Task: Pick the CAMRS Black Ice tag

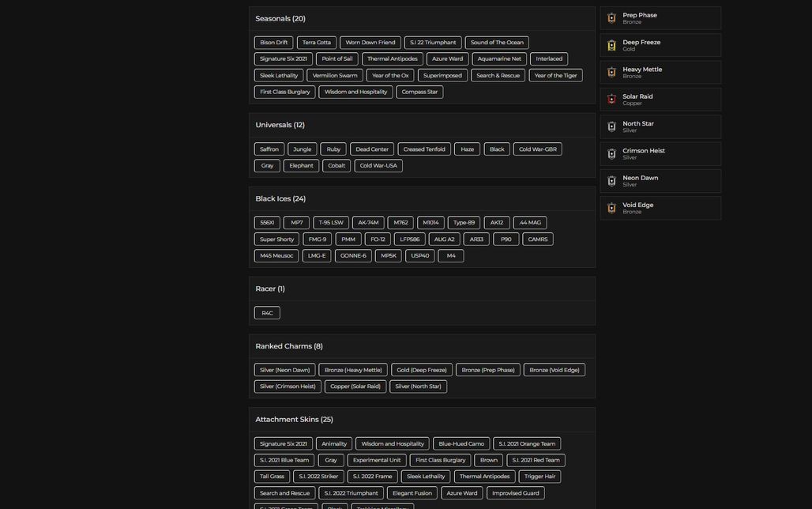Action: click(538, 239)
